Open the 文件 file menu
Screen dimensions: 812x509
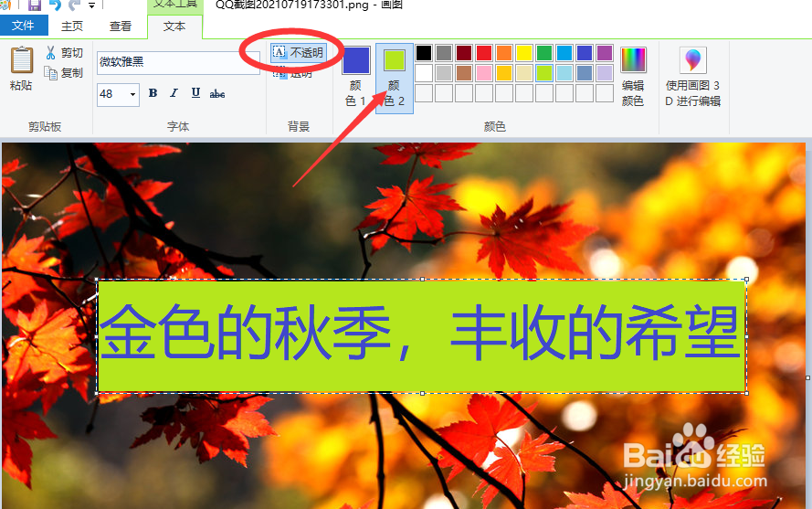tap(24, 26)
